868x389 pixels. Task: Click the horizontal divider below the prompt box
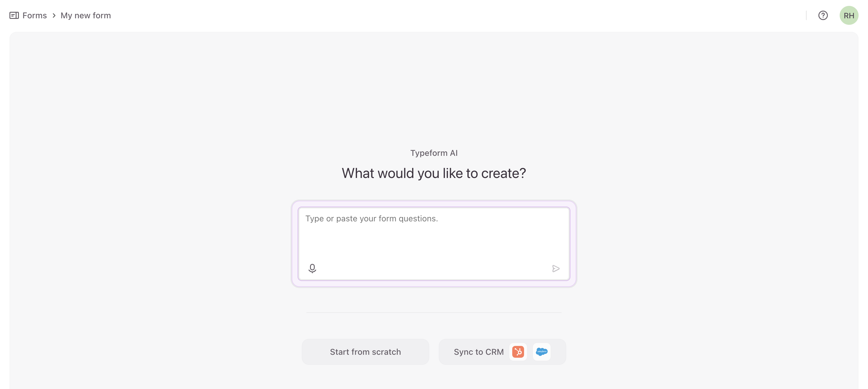pos(434,313)
